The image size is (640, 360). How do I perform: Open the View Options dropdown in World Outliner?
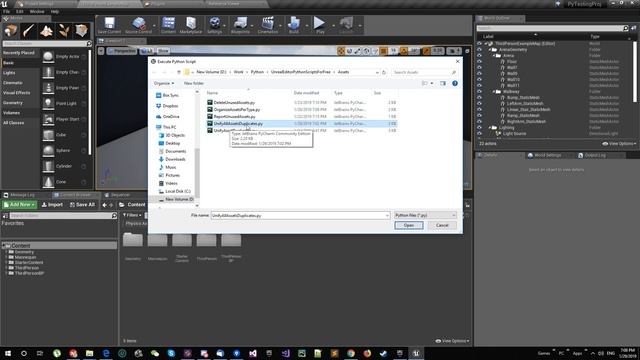(x=619, y=144)
